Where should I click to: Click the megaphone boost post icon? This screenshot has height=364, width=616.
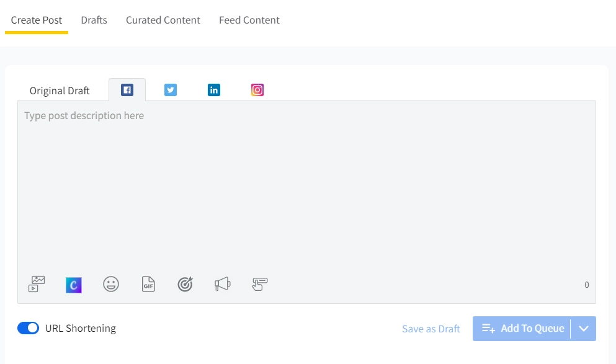click(x=222, y=284)
